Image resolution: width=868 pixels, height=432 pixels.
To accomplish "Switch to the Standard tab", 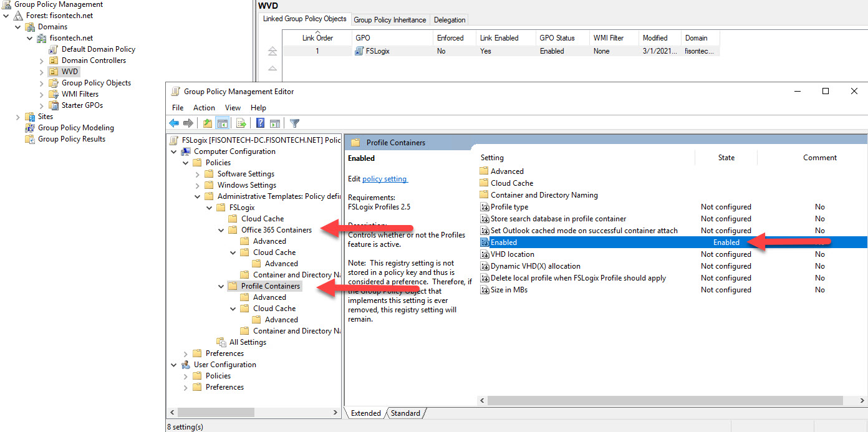I will [405, 413].
